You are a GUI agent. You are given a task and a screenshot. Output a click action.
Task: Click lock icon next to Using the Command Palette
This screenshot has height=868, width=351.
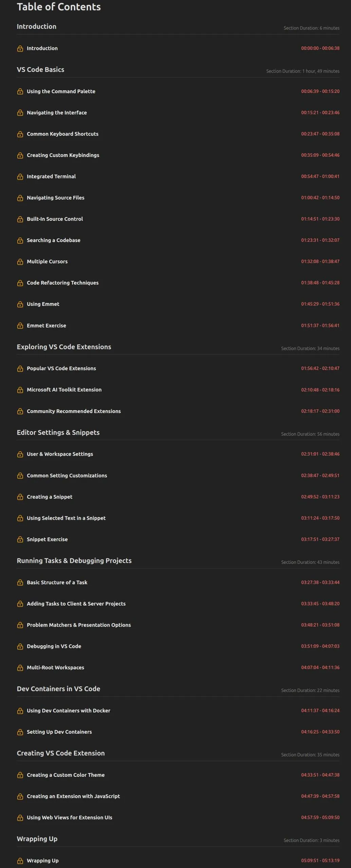coord(20,92)
